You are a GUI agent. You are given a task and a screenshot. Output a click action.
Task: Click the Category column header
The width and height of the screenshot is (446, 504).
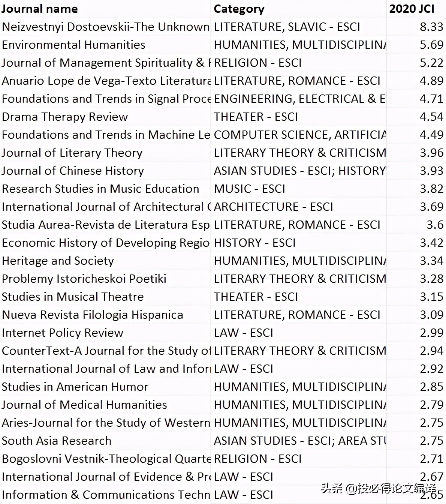pos(239,9)
